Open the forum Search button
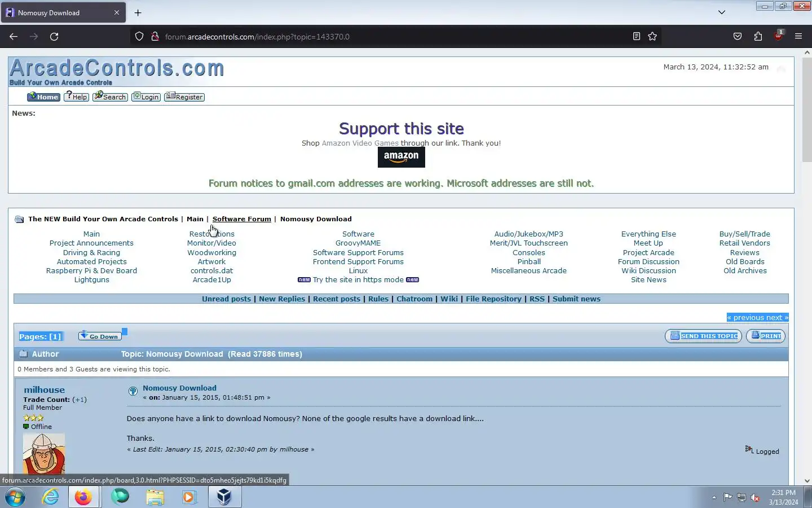 [x=110, y=97]
